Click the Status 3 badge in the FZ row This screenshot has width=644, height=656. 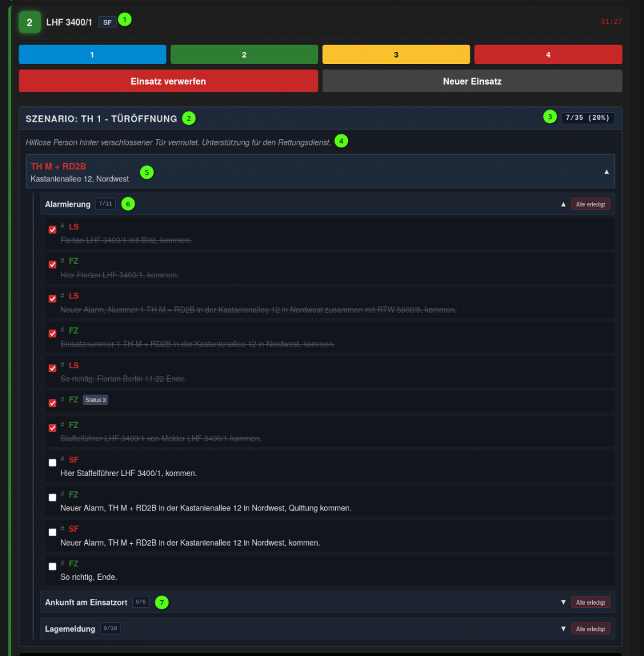[x=95, y=400]
